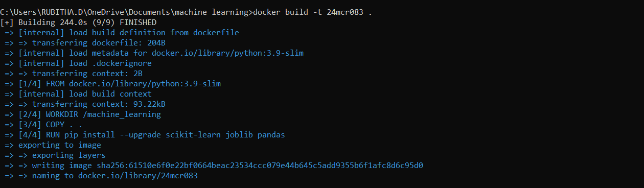Click the transferring dockerfile: 204B line
The width and height of the screenshot is (644, 188).
(85, 43)
